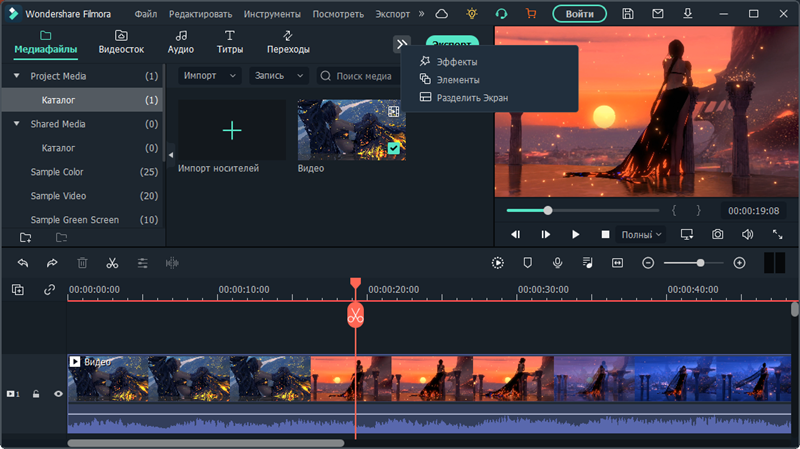Click the Войти login button

coord(580,14)
